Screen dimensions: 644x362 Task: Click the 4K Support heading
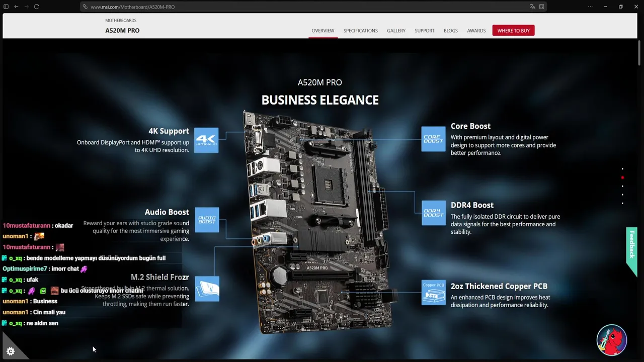pyautogui.click(x=169, y=131)
